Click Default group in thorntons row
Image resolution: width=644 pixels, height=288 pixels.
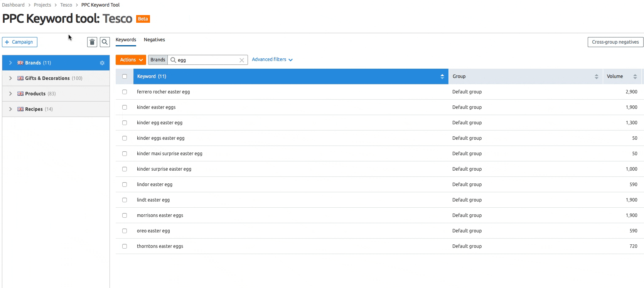pyautogui.click(x=467, y=246)
